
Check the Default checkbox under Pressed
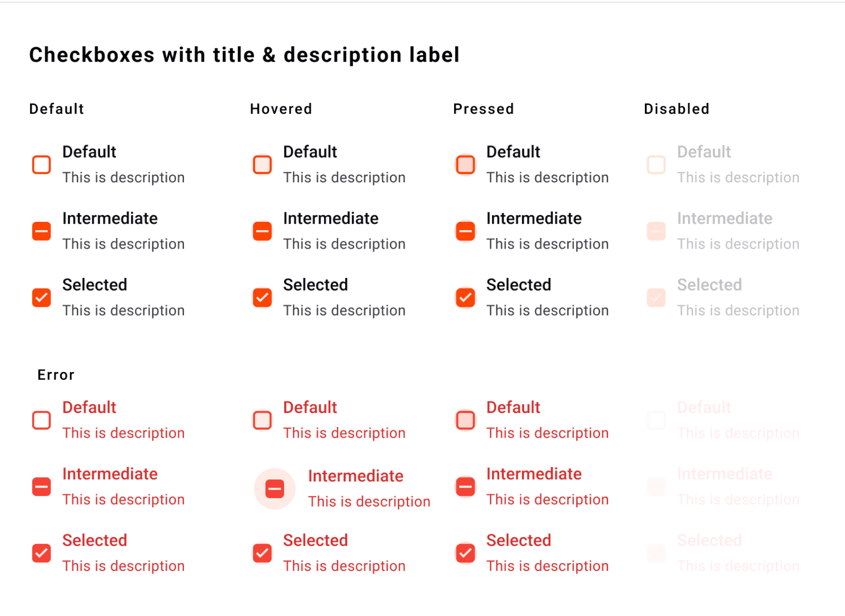pyautogui.click(x=466, y=165)
